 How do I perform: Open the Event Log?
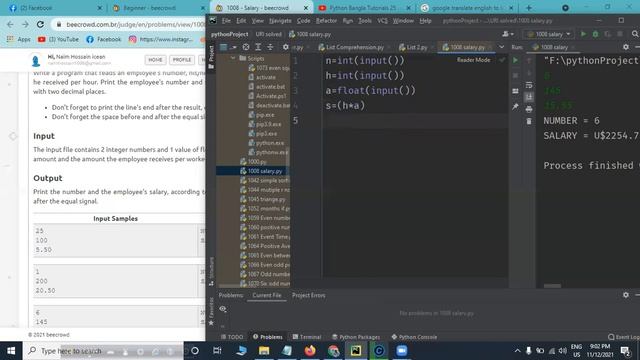[623, 337]
